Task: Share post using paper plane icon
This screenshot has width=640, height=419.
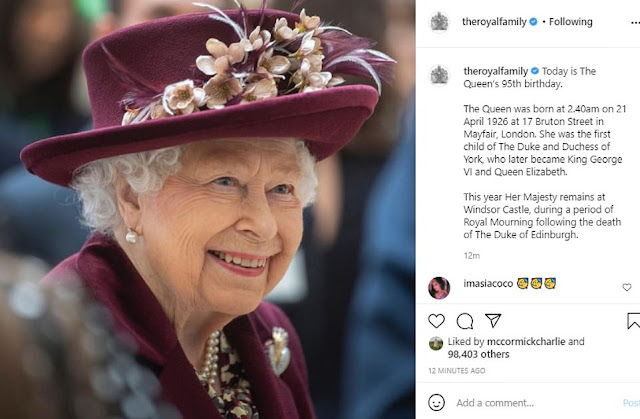Action: [492, 321]
